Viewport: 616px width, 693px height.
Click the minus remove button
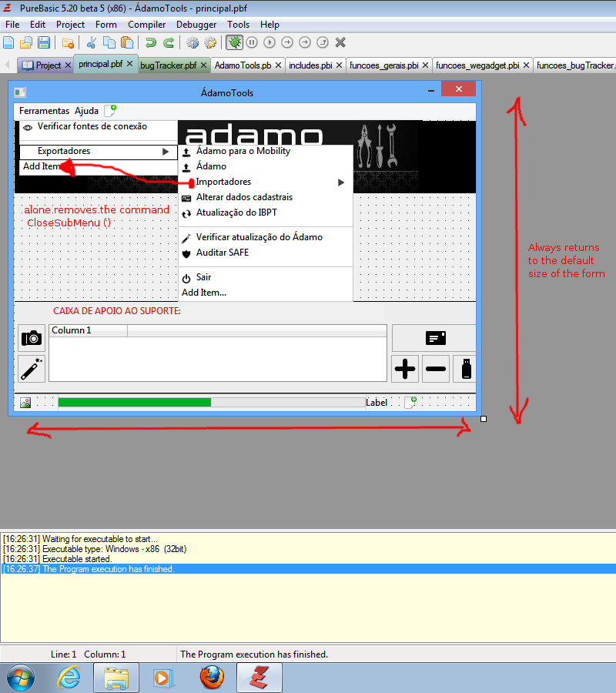[x=436, y=369]
